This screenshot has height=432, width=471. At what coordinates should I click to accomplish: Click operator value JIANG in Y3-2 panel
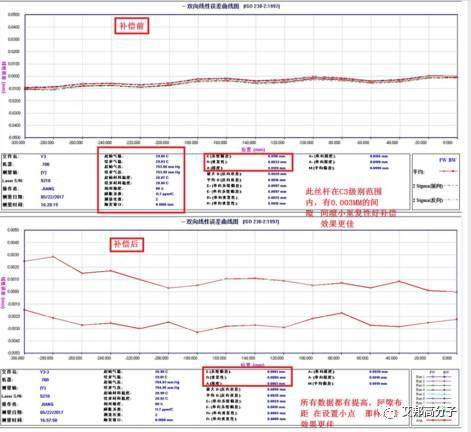click(48, 404)
